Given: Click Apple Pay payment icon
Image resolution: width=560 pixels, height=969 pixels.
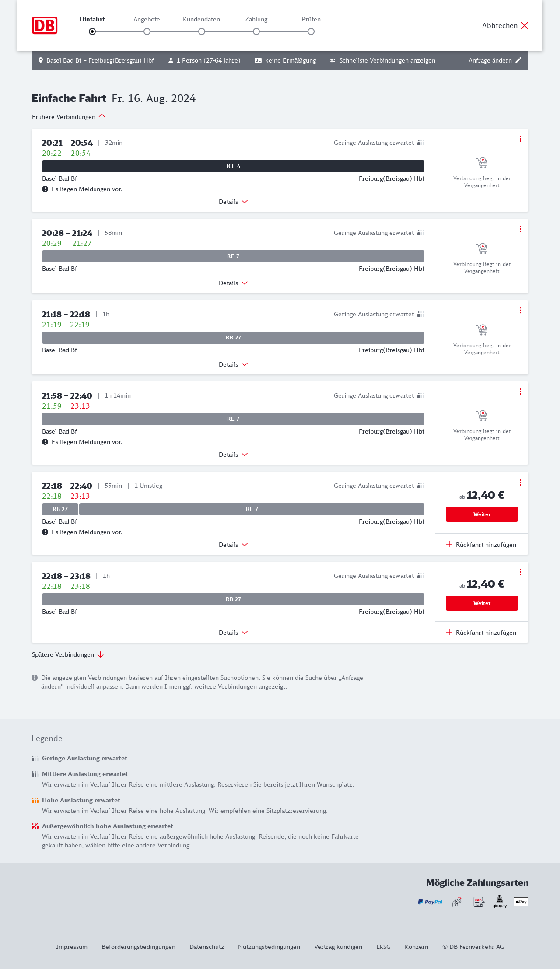Looking at the screenshot, I should pos(521,902).
